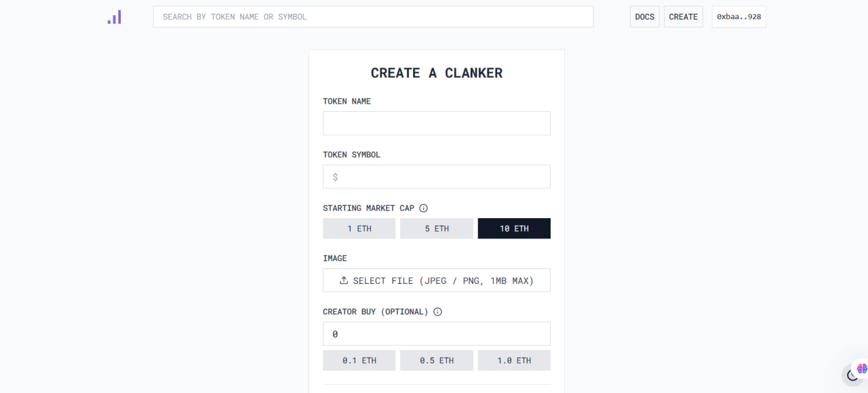Focus the Token Symbol input field

[x=437, y=177]
